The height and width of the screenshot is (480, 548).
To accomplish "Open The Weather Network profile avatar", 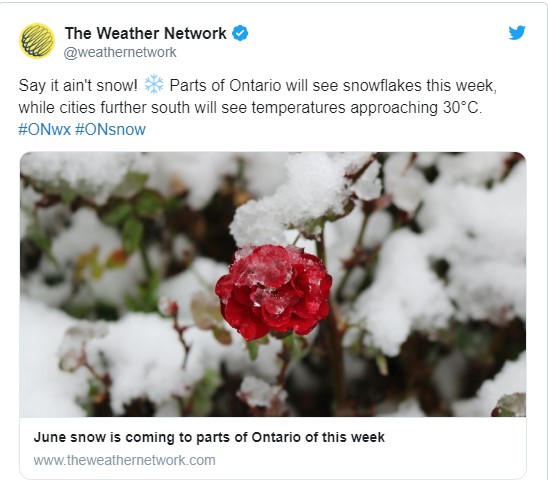I will [37, 41].
